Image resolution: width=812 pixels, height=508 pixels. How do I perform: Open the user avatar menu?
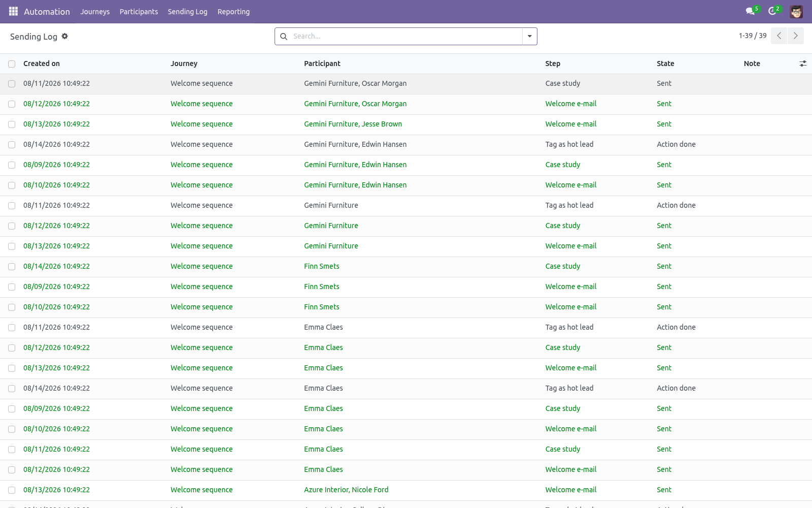tap(796, 11)
